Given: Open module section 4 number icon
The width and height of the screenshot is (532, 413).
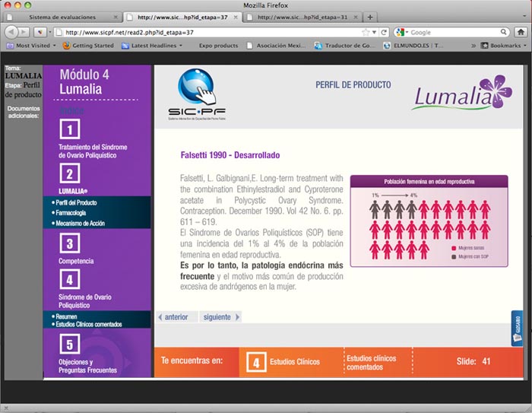Looking at the screenshot, I should point(70,279).
